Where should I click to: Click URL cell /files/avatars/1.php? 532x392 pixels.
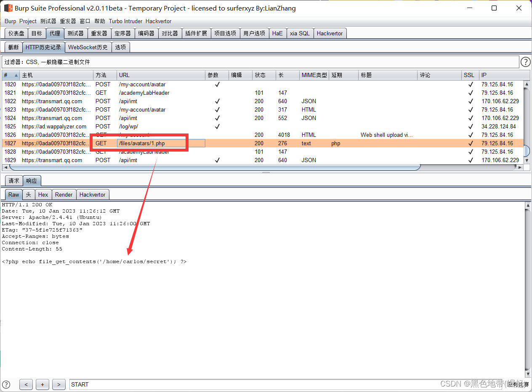(x=161, y=144)
